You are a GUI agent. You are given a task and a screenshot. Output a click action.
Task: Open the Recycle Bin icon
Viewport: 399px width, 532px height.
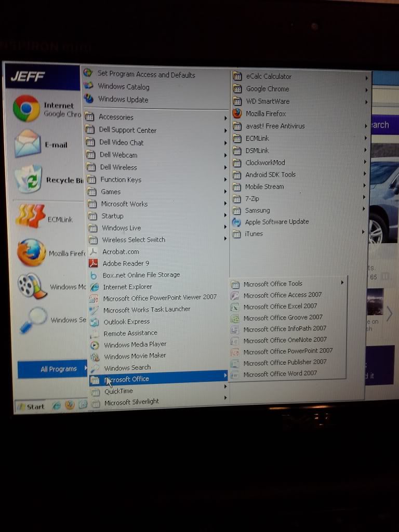(x=29, y=179)
